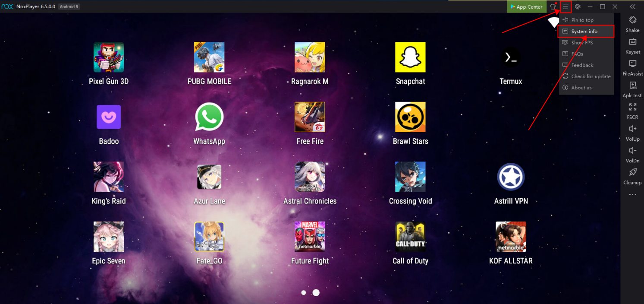Enable Show FPS in the menu
This screenshot has width=644, height=304.
coord(583,43)
